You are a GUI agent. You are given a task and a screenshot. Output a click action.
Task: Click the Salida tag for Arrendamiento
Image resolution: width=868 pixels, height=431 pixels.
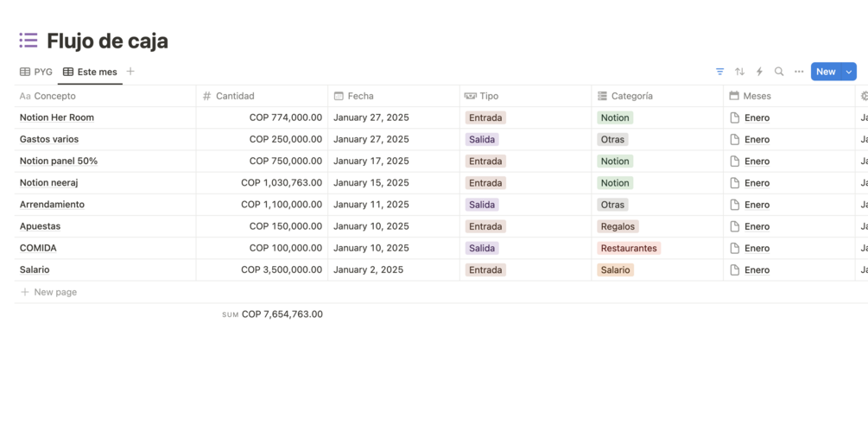click(x=482, y=205)
